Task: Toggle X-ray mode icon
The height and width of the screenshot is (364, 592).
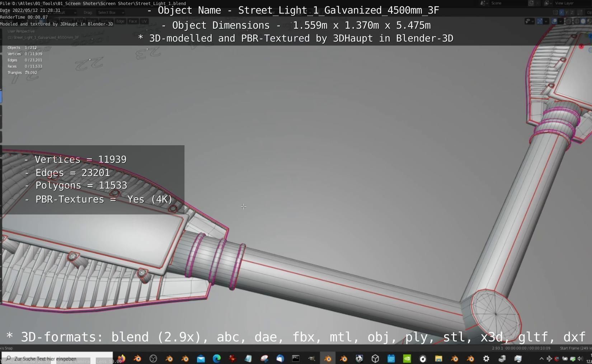Action: click(569, 21)
